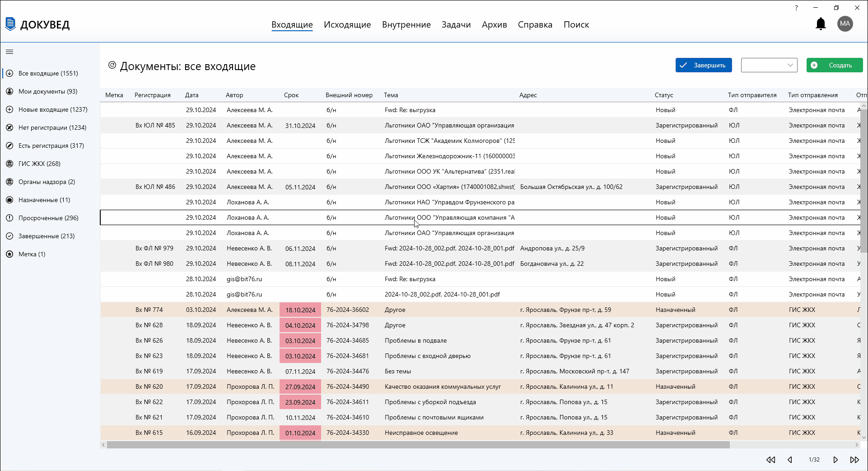Go to the next page

pos(835,460)
